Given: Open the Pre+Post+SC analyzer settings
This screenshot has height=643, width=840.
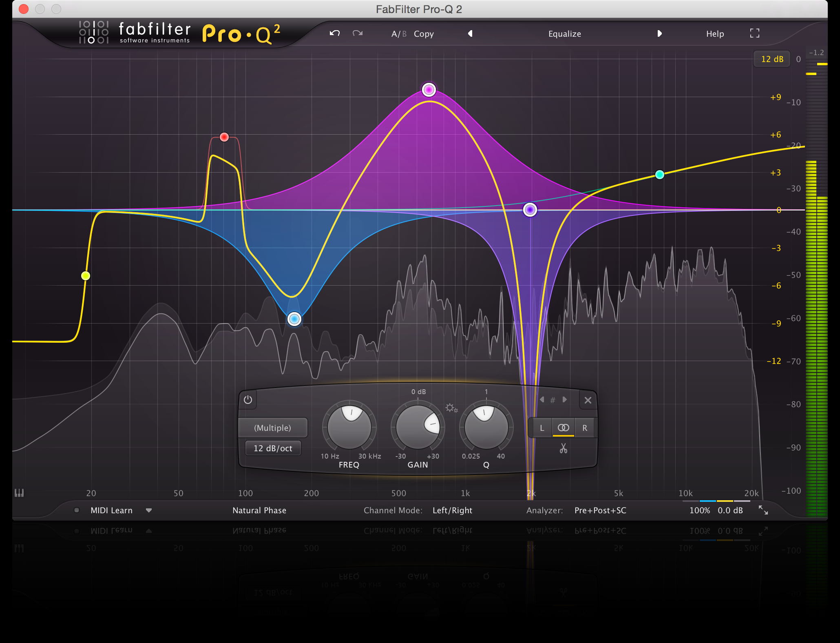Looking at the screenshot, I should (600, 510).
